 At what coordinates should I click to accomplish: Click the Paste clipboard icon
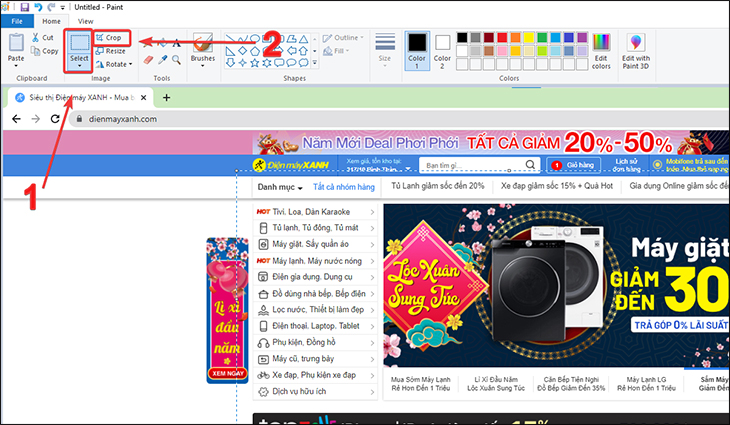[16, 42]
